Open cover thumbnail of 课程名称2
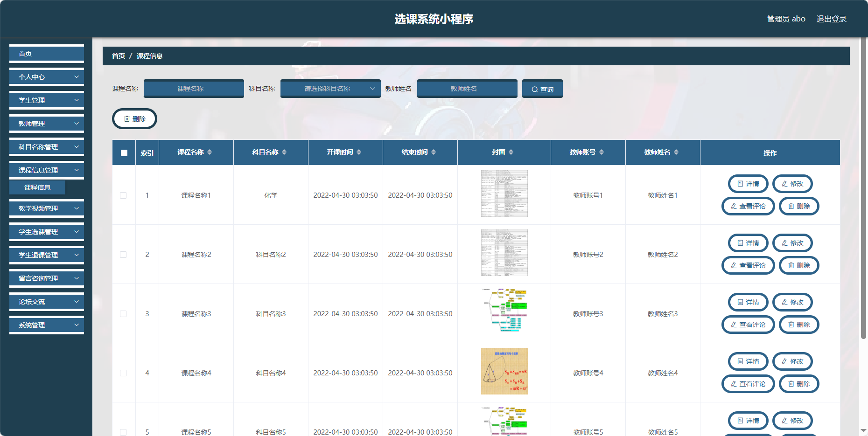 pyautogui.click(x=504, y=253)
